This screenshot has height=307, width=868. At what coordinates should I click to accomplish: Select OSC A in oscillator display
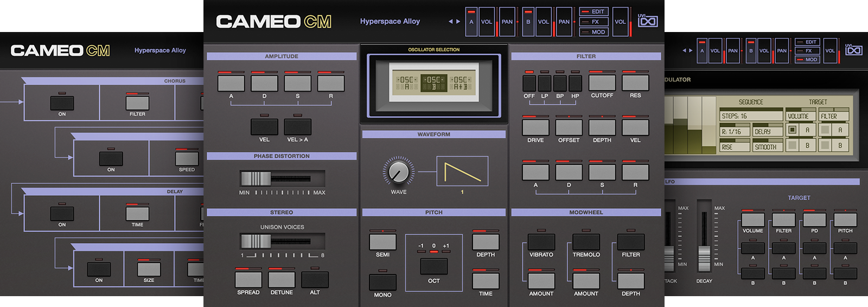tap(407, 83)
